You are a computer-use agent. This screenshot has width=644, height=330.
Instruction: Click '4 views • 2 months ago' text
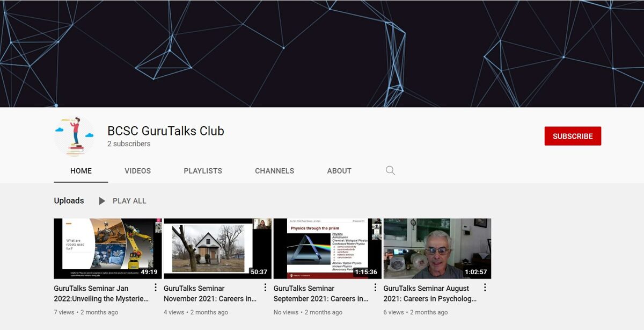click(x=196, y=312)
